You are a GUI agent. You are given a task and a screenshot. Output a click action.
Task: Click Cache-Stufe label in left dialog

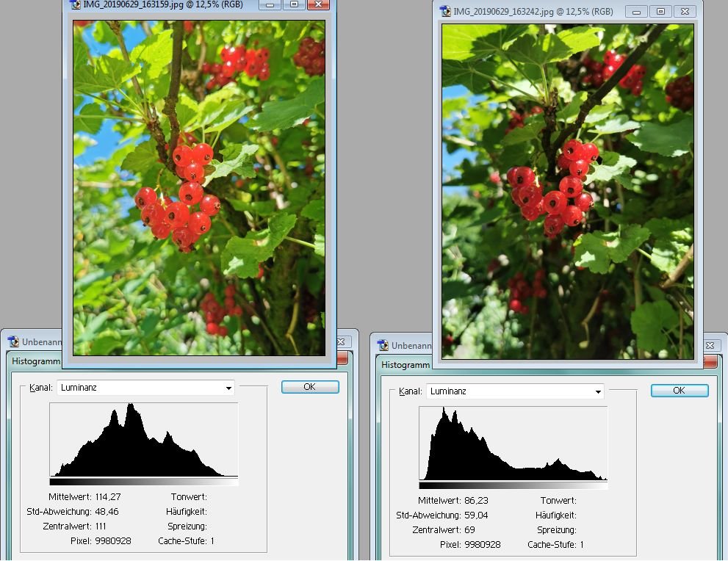click(x=182, y=541)
